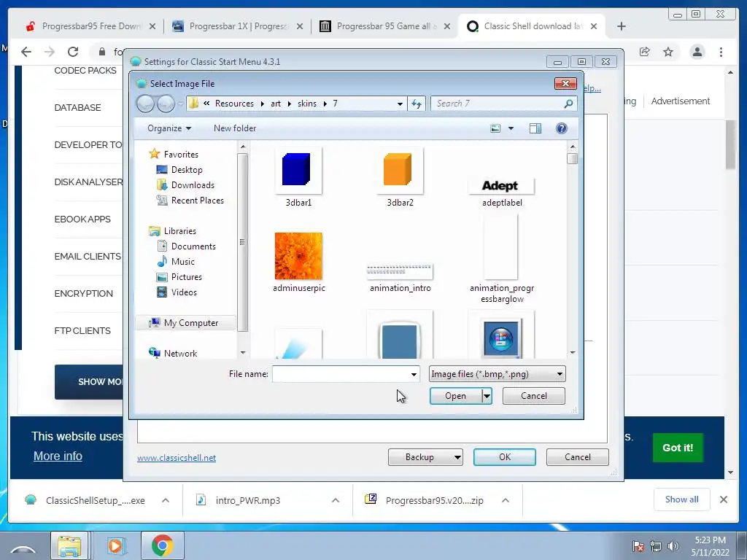Viewport: 747px width, 560px height.
Task: Click the search magnifier icon
Action: [568, 104]
